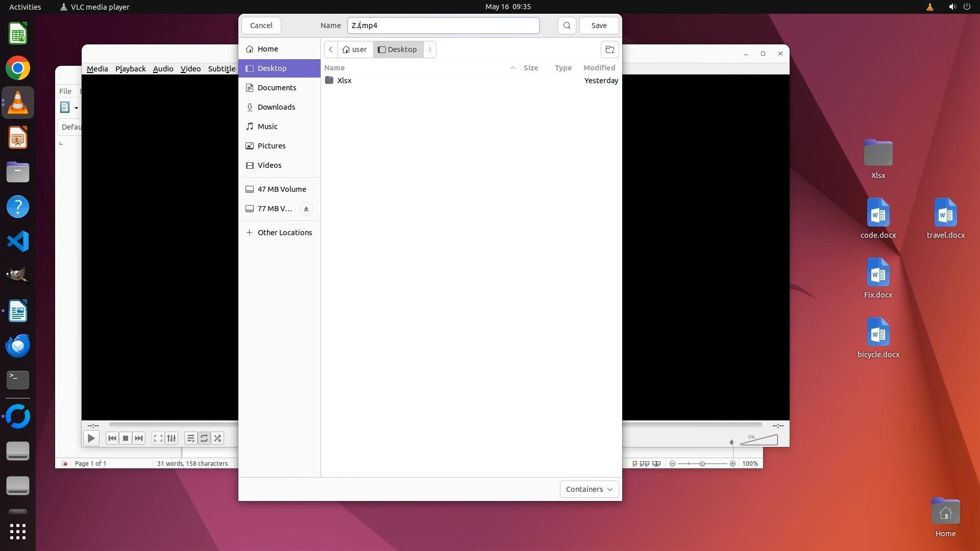Open the Audio menu
Viewport: 980px width, 551px height.
point(163,69)
